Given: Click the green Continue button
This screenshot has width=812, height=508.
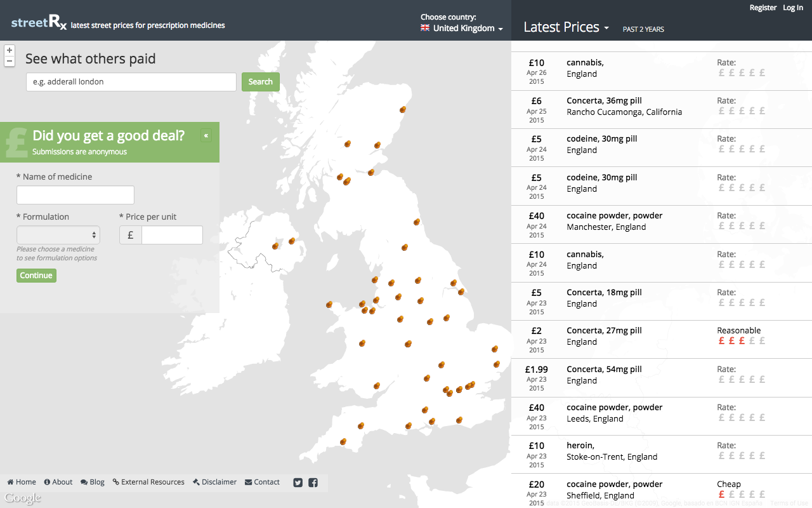Looking at the screenshot, I should pos(36,275).
